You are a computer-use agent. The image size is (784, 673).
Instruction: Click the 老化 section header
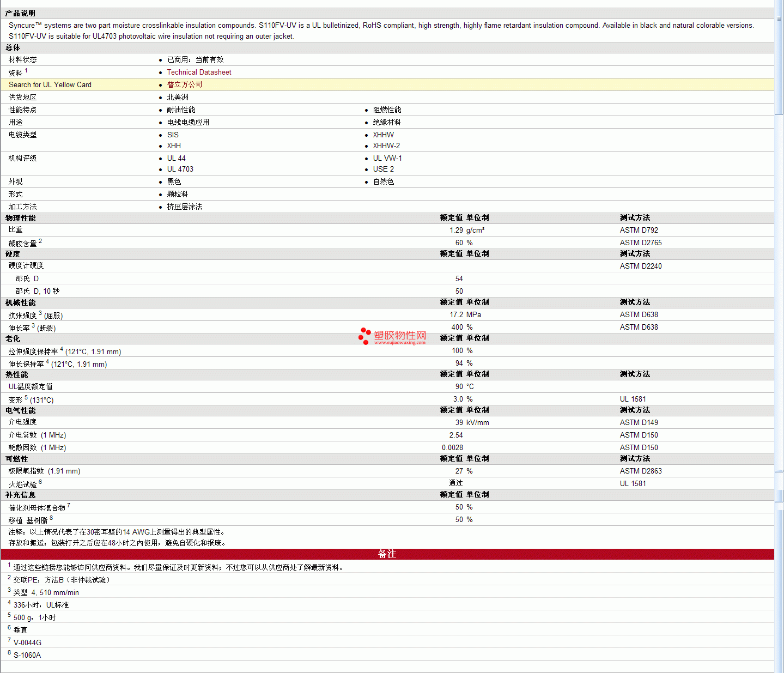[13, 338]
